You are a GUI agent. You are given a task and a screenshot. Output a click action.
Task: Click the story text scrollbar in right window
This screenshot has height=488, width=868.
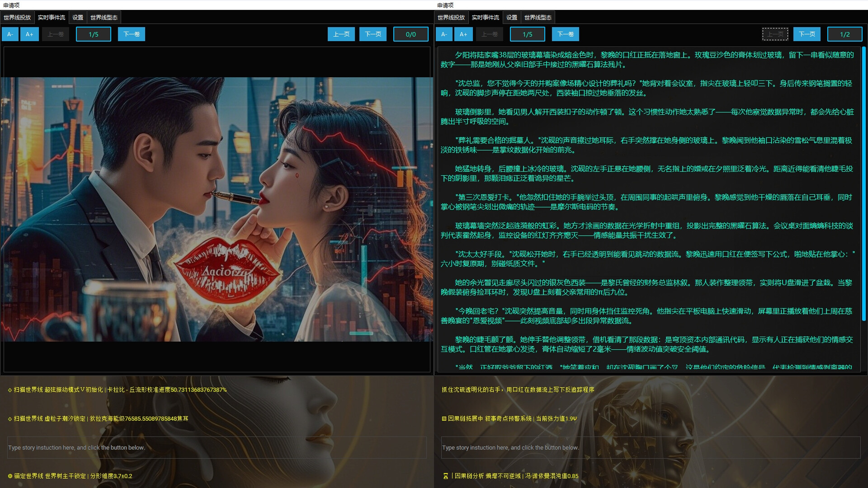point(864,183)
